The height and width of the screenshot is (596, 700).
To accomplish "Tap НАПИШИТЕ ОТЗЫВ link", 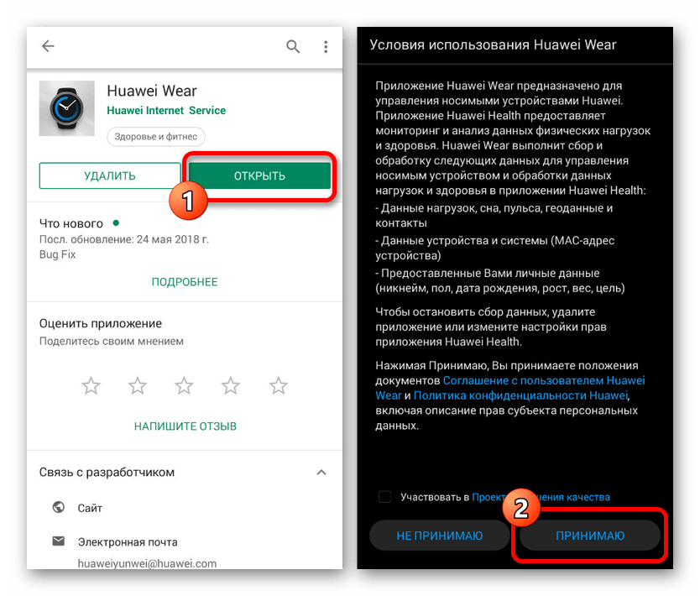I will [185, 426].
